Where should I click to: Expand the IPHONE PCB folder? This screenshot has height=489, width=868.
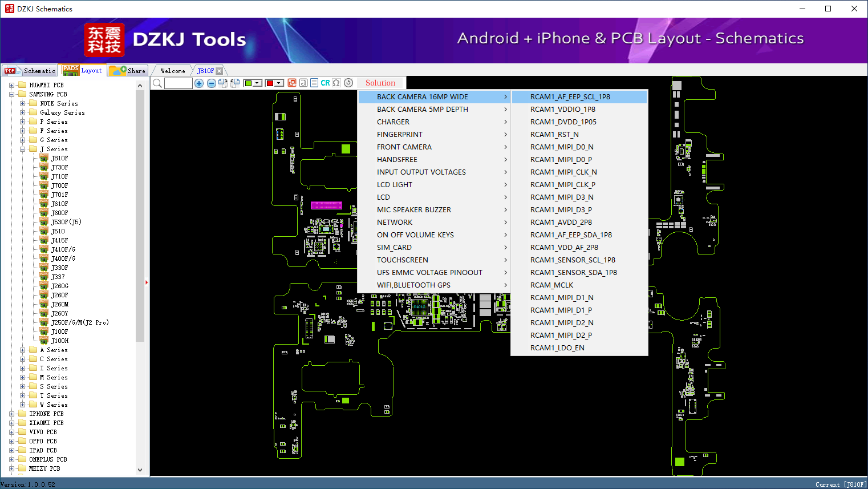coord(12,414)
